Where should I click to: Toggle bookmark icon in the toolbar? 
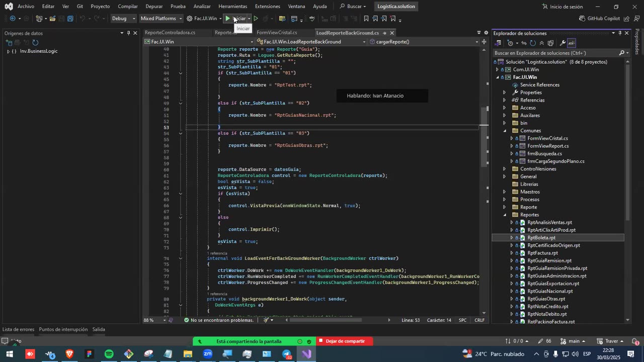coord(366,19)
